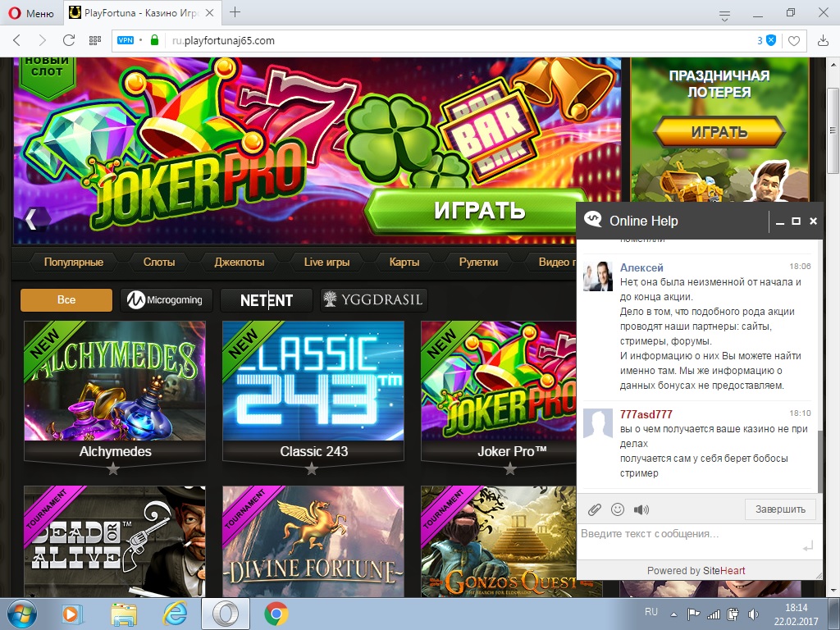Screen dimensions: 840x630
Task: Attach a file with paperclip icon
Action: [x=594, y=509]
